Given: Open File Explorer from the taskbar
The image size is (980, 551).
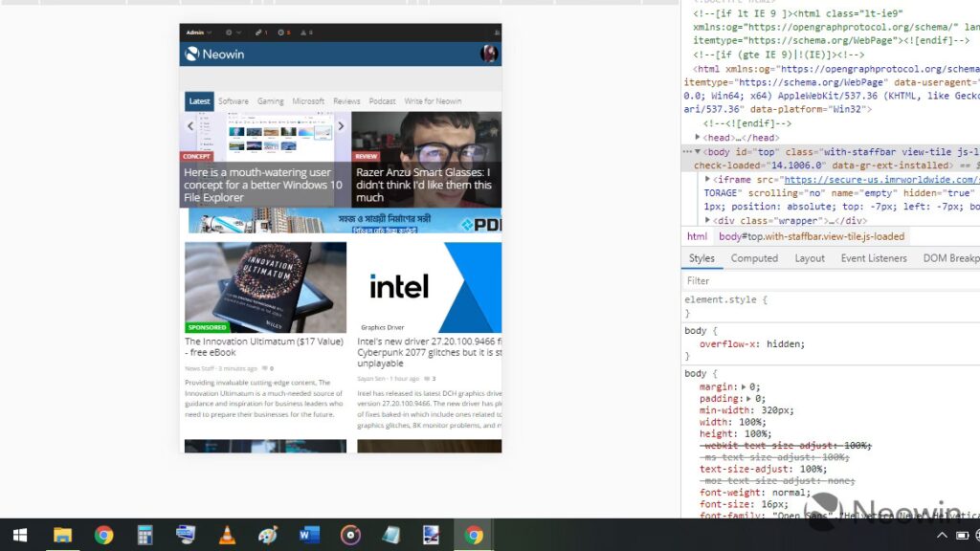Looking at the screenshot, I should (62, 536).
